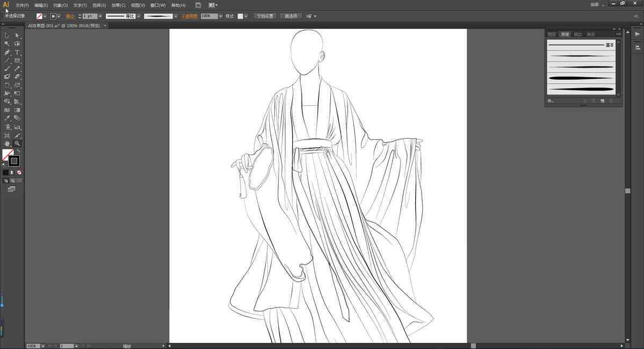
Task: Open the 效果(C) menu
Action: pos(118,5)
